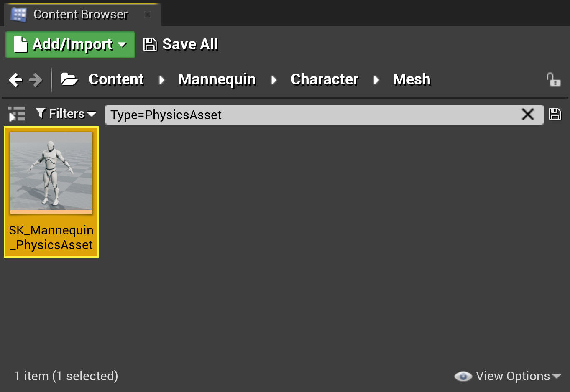
Task: Expand the Add/Import dropdown arrow
Action: (123, 45)
